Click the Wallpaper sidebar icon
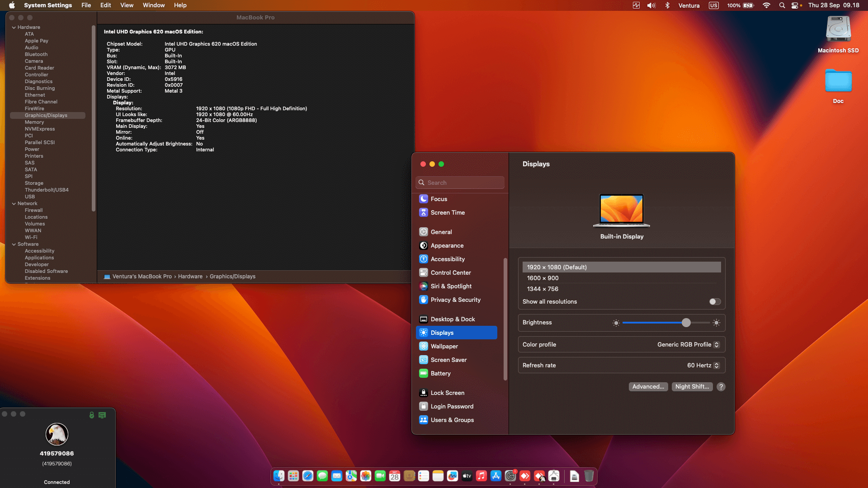868x488 pixels. point(423,346)
